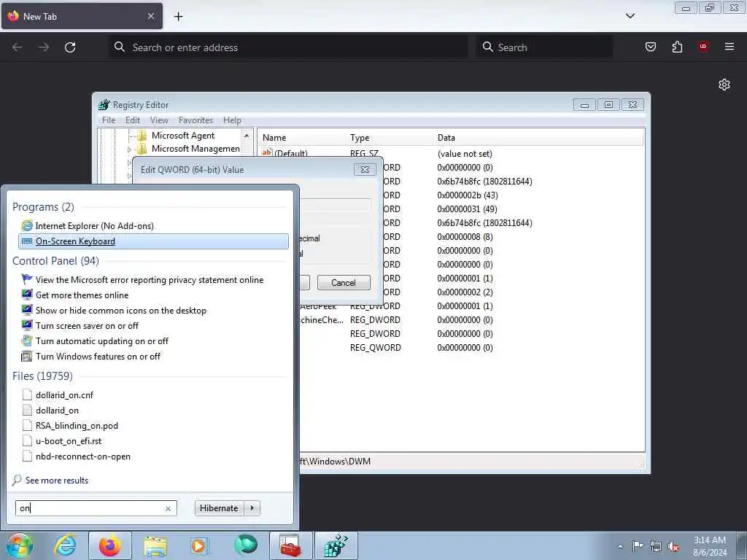Screen dimensions: 747x560
Task: Open Internet Explorer from taskbar
Action: (x=65, y=545)
